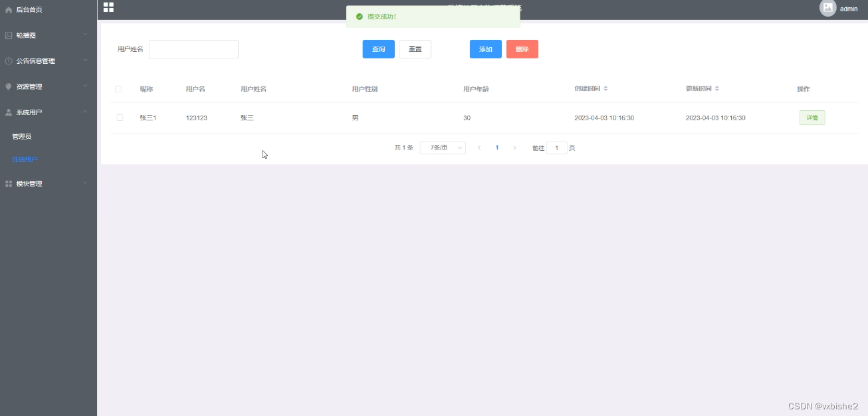The height and width of the screenshot is (416, 868).
Task: Expand the 资源管理 menu chevron
Action: [x=85, y=86]
